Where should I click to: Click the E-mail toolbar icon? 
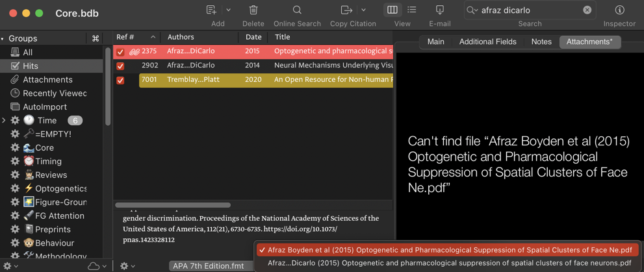[440, 10]
